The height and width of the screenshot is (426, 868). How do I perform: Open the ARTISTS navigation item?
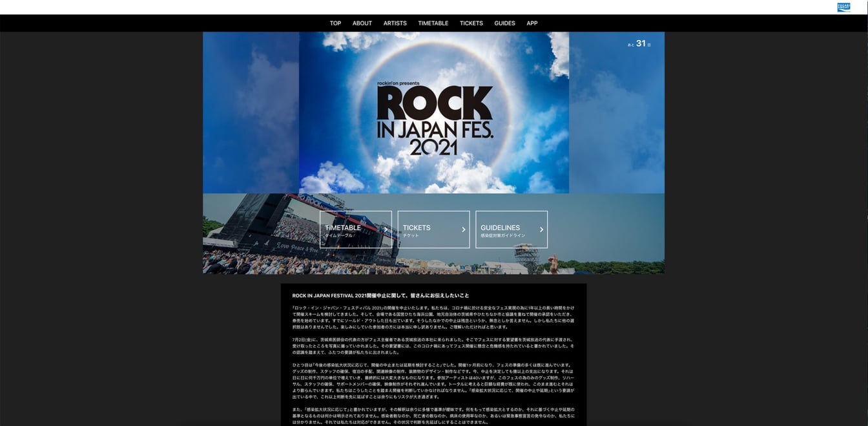pyautogui.click(x=395, y=23)
